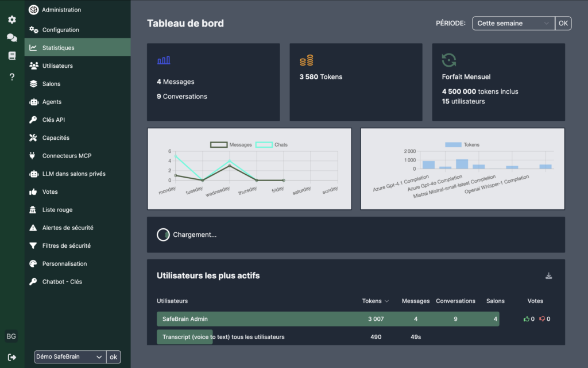Click the Configuration gears icon

34,30
